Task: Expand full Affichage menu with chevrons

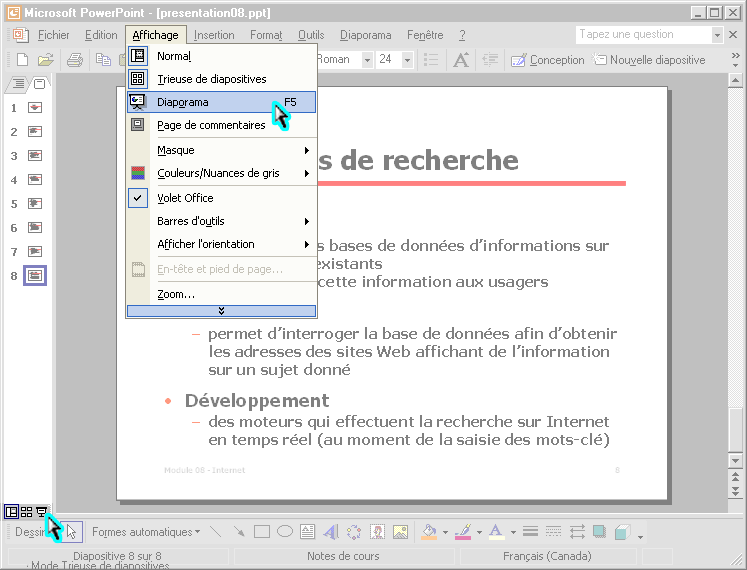Action: 222,311
